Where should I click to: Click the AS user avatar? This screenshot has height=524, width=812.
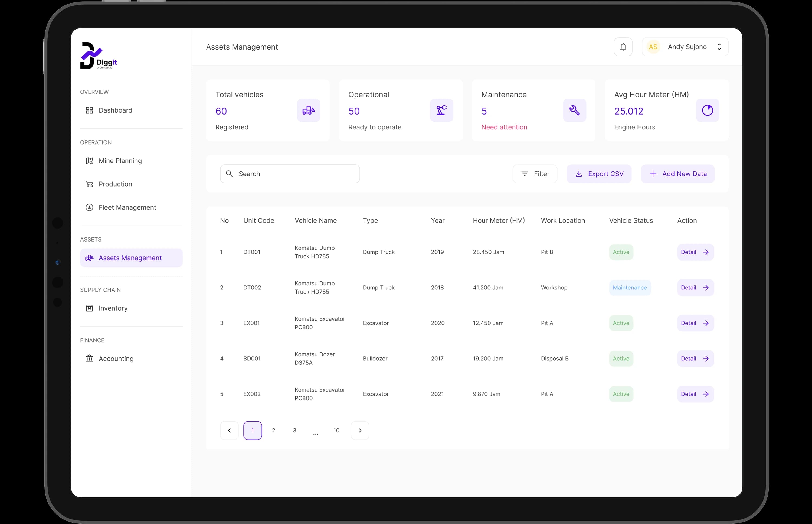(x=653, y=47)
